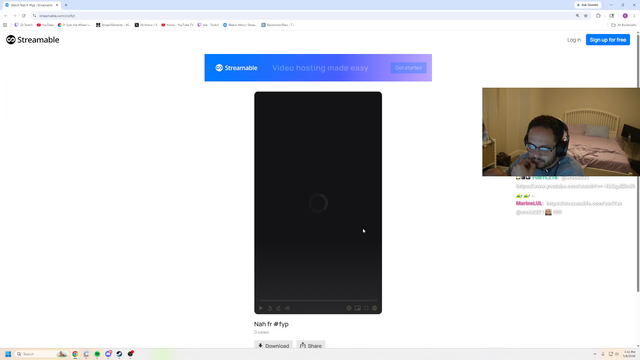Click the skip-forward button in the video controls
The width and height of the screenshot is (640, 360).
tap(278, 308)
